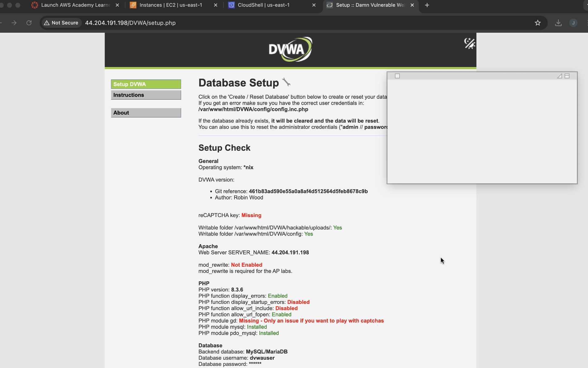Go forward in browser history
The width and height of the screenshot is (588, 368).
[x=14, y=23]
